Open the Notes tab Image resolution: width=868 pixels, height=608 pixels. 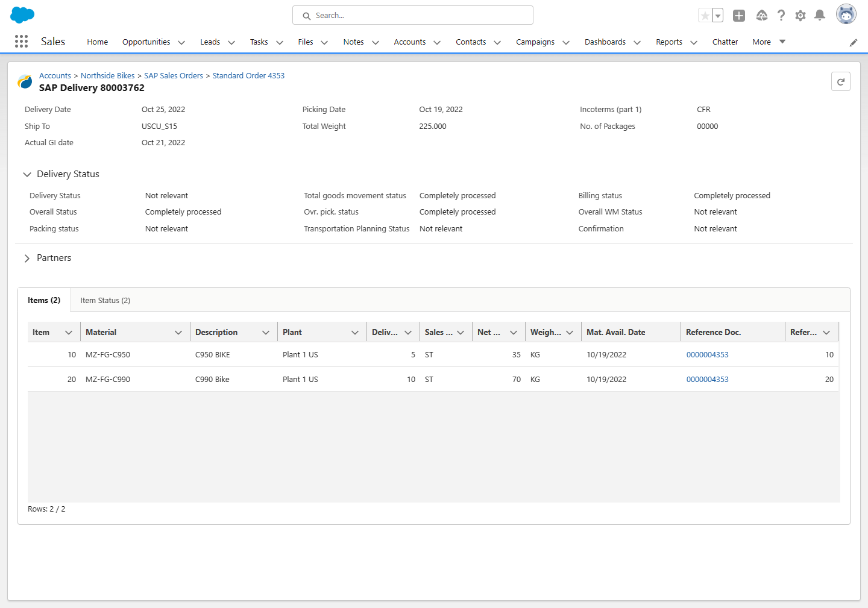(354, 42)
